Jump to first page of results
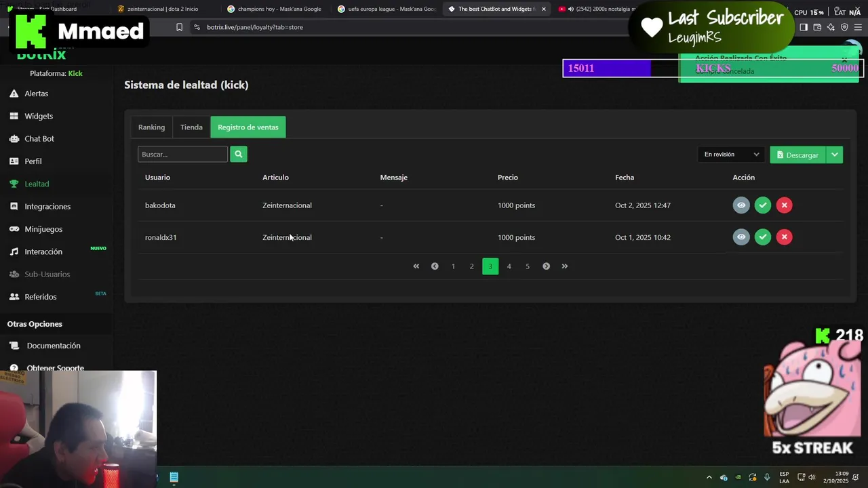The height and width of the screenshot is (488, 868). coord(416,266)
